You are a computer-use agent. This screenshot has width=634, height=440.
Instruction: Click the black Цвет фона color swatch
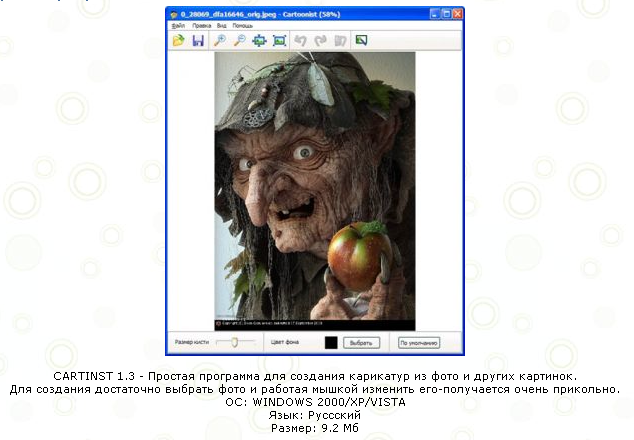point(331,343)
